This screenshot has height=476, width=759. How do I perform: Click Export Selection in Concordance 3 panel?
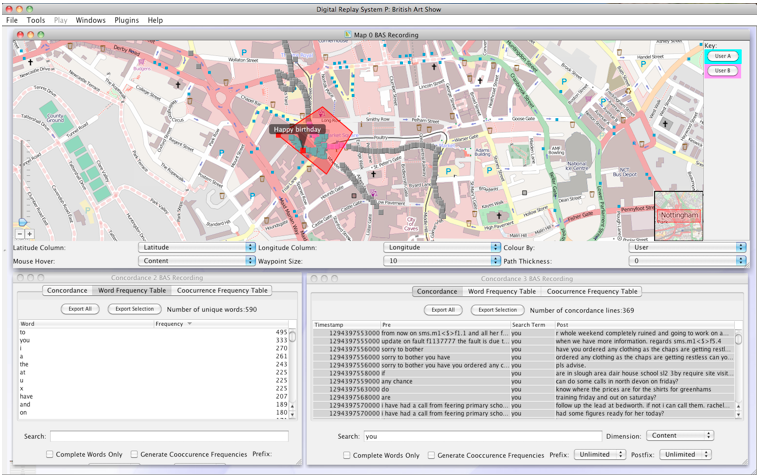pyautogui.click(x=497, y=310)
